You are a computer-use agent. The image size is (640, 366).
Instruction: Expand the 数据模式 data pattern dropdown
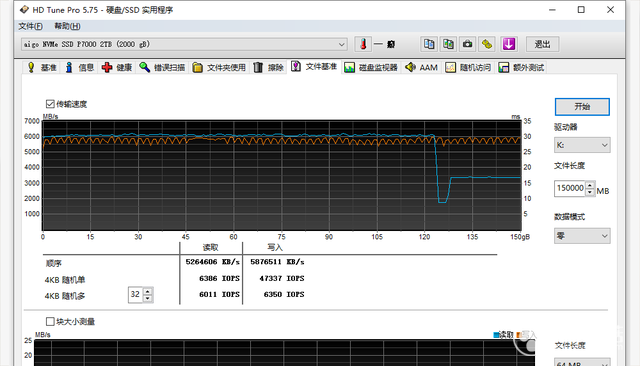coord(582,236)
